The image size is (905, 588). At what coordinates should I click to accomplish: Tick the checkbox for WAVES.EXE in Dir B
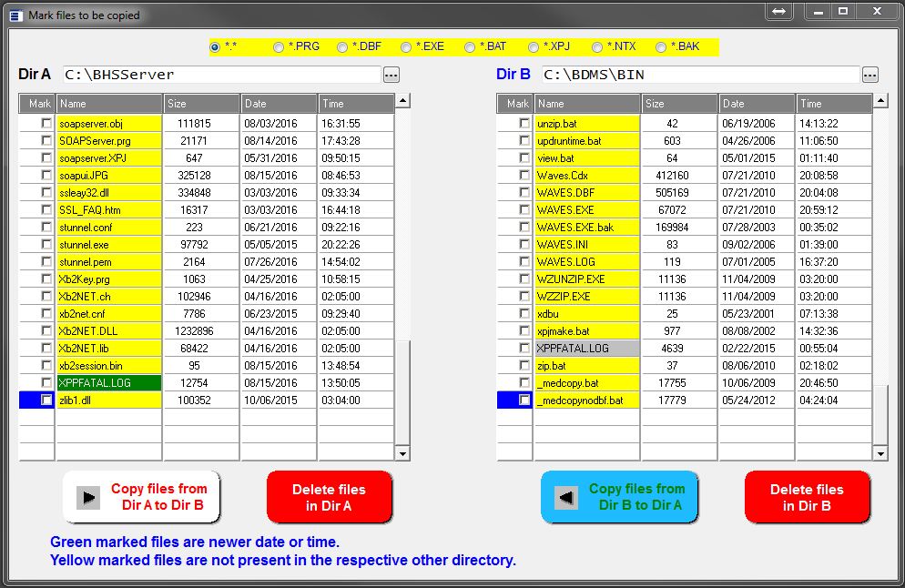point(524,210)
